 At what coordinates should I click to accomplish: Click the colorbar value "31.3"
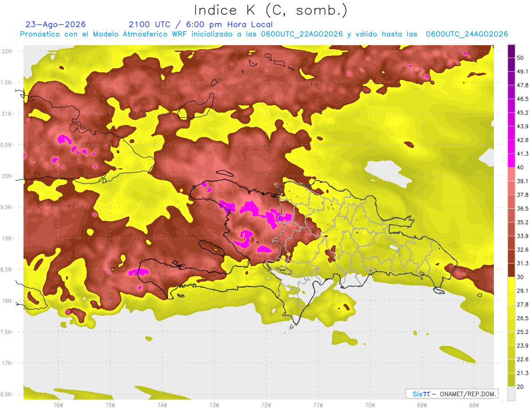(x=523, y=263)
